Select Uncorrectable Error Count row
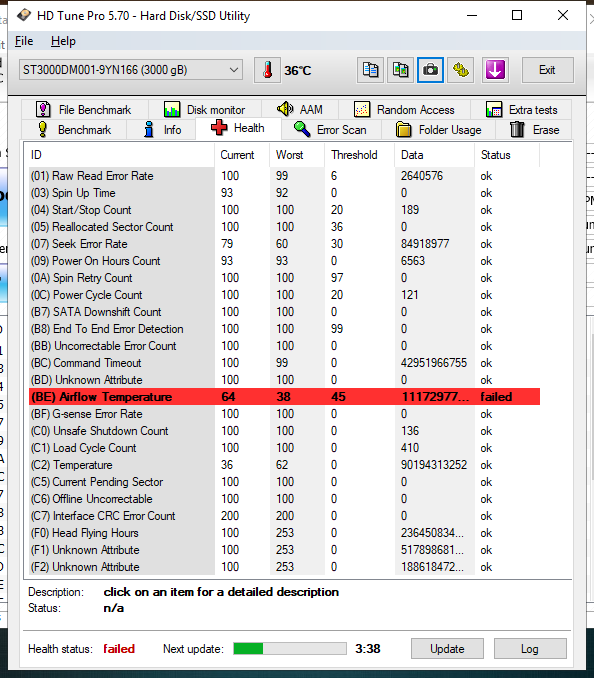The width and height of the screenshot is (594, 678). [x=284, y=346]
